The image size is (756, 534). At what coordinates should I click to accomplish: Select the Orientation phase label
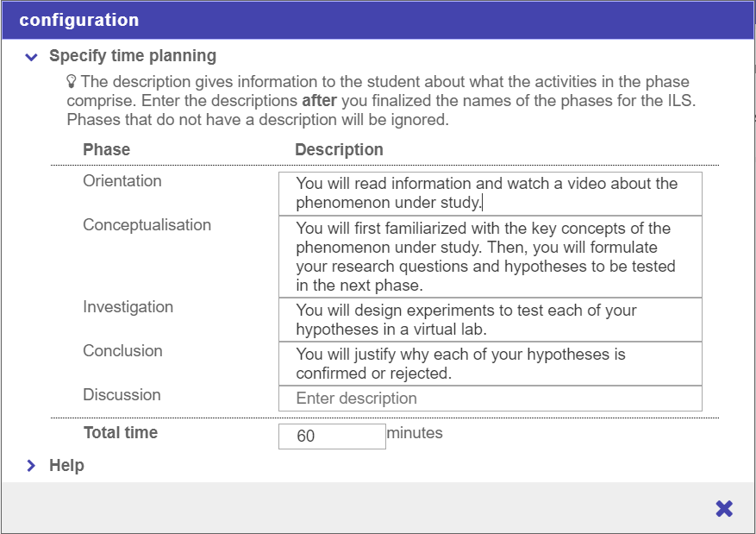point(122,181)
